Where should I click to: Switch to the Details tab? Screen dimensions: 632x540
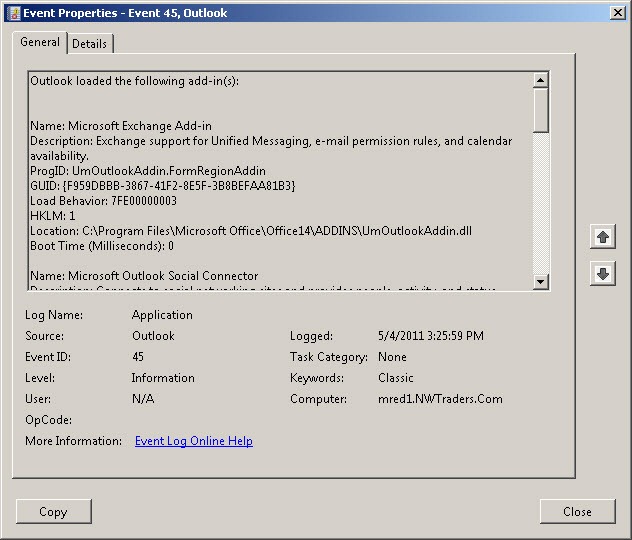coord(89,44)
